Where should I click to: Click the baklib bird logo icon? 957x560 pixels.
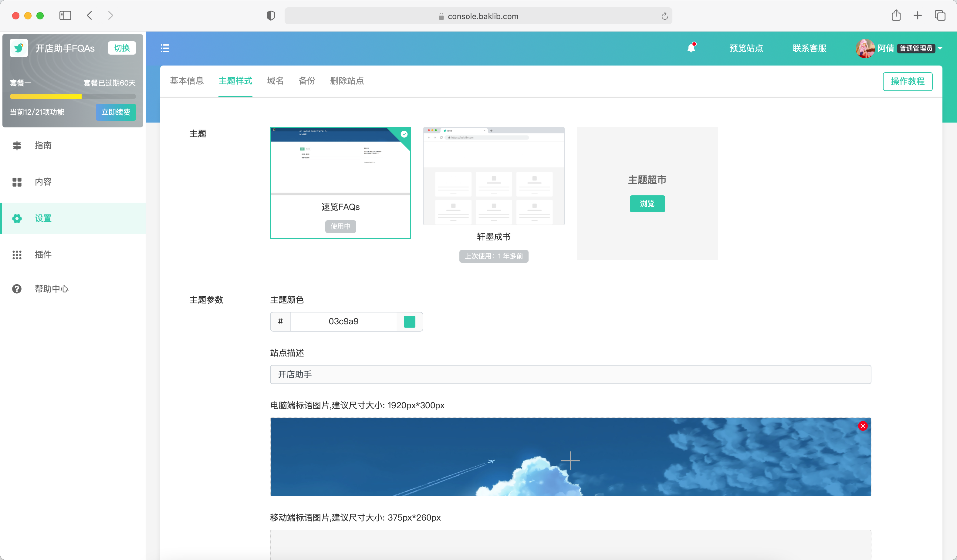click(19, 48)
